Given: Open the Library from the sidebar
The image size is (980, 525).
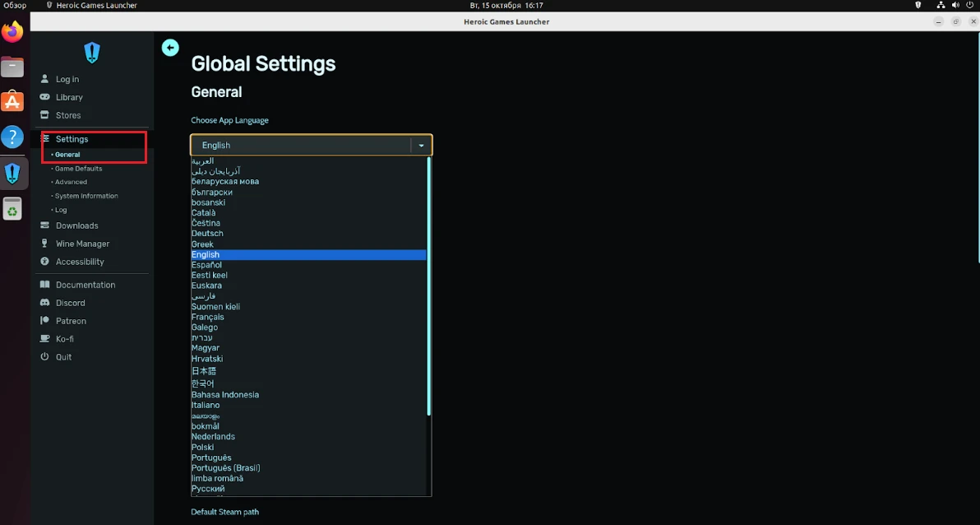Looking at the screenshot, I should pos(69,97).
